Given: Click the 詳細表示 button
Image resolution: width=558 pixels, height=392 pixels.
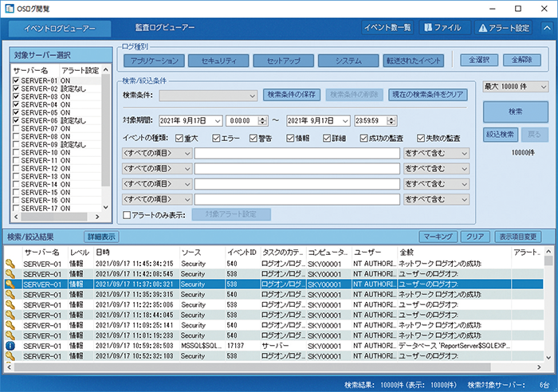Looking at the screenshot, I should pyautogui.click(x=101, y=237).
